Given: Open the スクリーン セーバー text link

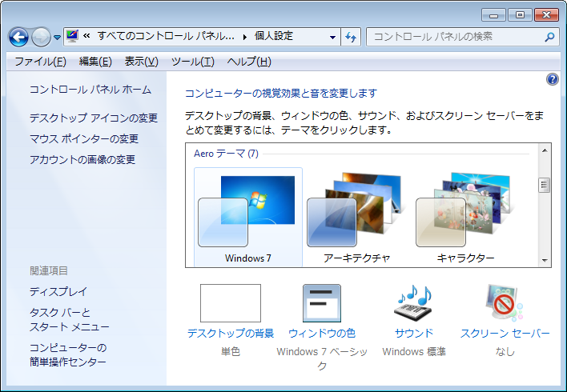Looking at the screenshot, I should (x=505, y=333).
